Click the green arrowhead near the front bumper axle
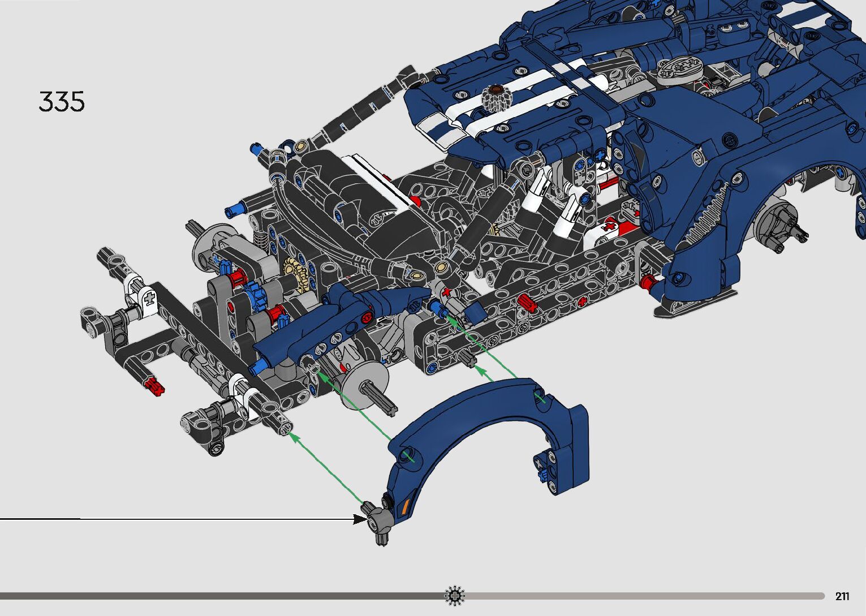 pyautogui.click(x=292, y=434)
